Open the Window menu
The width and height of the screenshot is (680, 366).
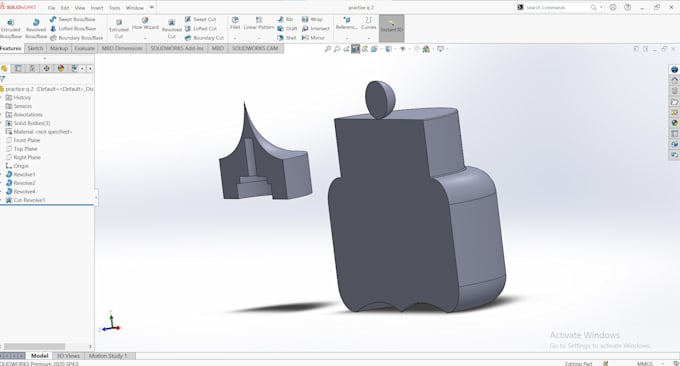pos(134,8)
